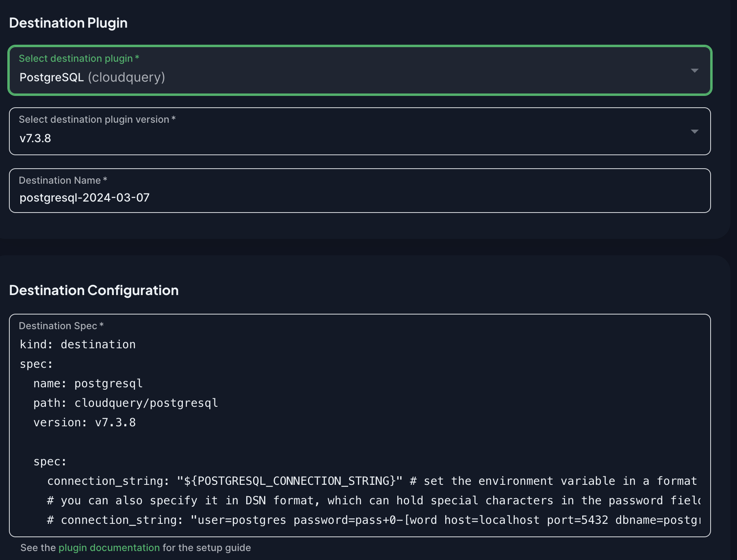Click the v7.3.8 version dropdown arrow

[695, 132]
